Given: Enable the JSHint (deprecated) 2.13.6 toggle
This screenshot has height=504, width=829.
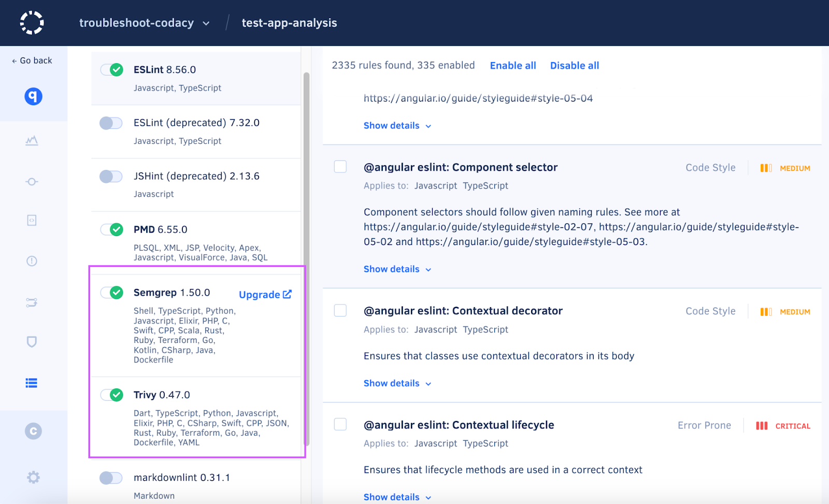Looking at the screenshot, I should point(111,176).
